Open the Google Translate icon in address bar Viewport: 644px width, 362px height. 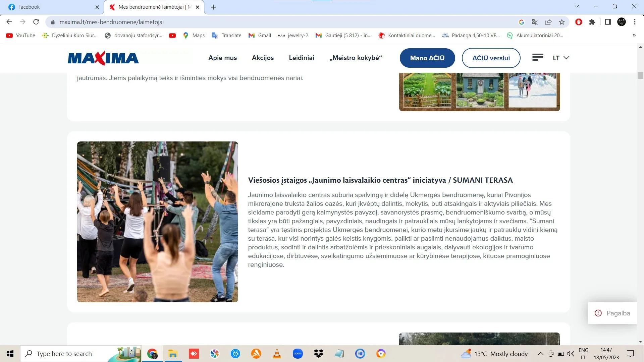pos(535,22)
